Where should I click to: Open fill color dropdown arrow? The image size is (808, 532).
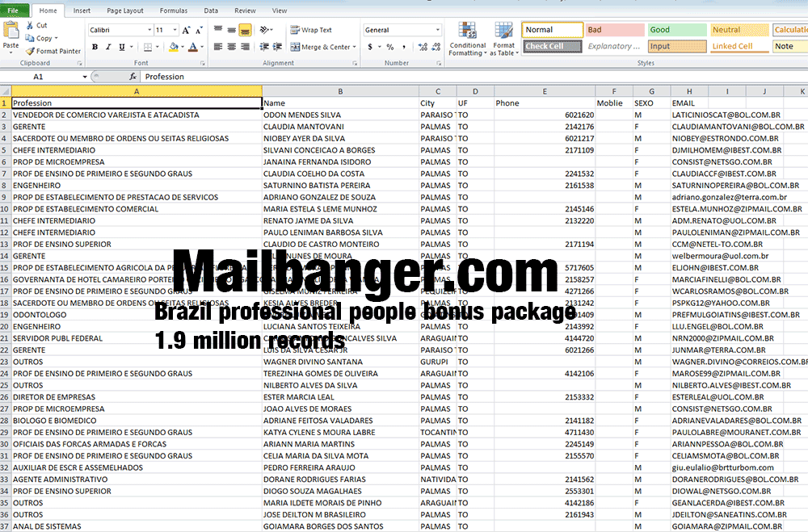[183, 47]
